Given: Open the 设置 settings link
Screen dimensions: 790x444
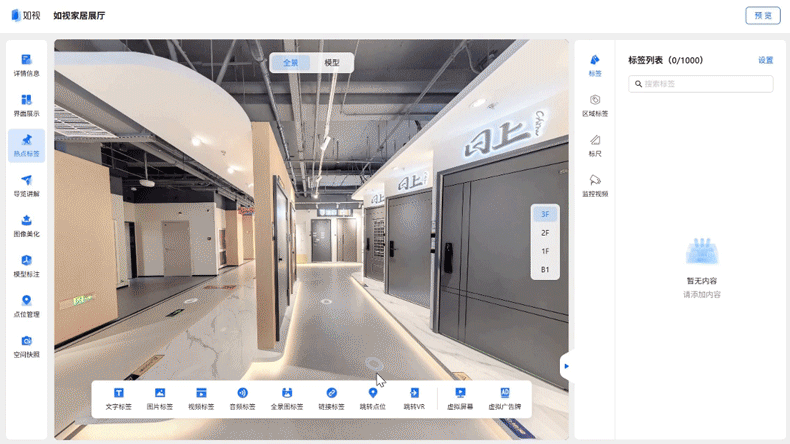Looking at the screenshot, I should 765,61.
